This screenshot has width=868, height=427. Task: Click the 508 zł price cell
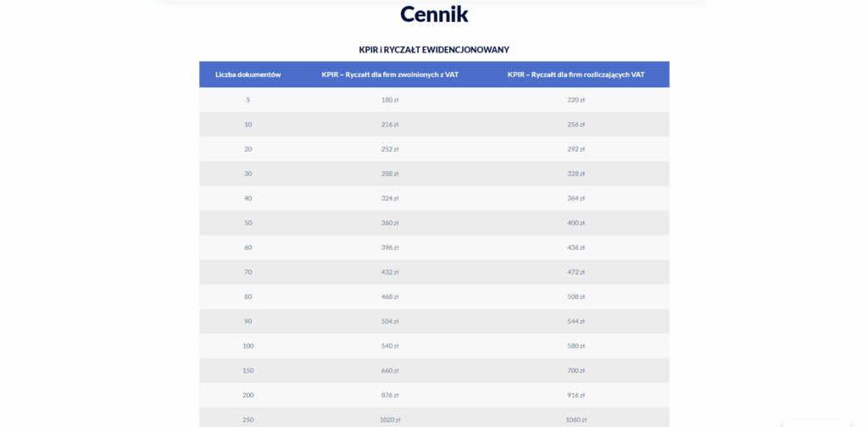click(576, 297)
